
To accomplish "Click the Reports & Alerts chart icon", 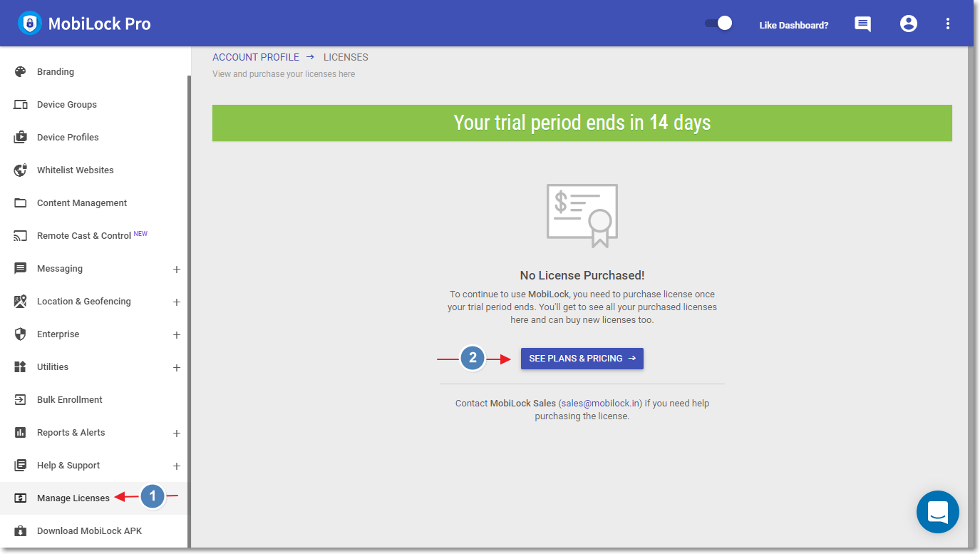I will point(21,432).
